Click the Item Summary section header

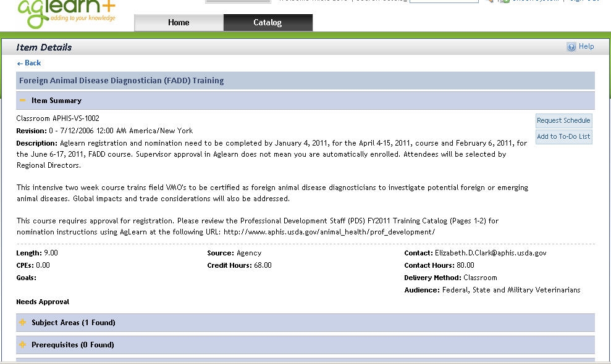(x=56, y=101)
